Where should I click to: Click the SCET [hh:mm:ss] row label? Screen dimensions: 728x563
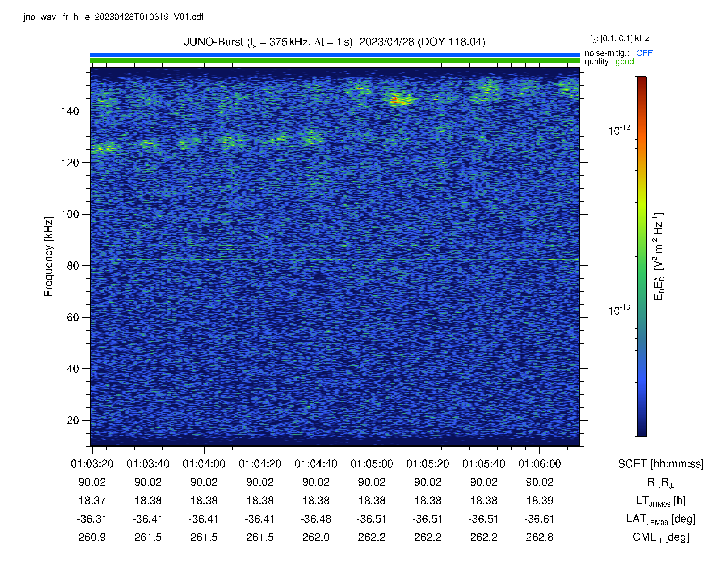click(661, 464)
